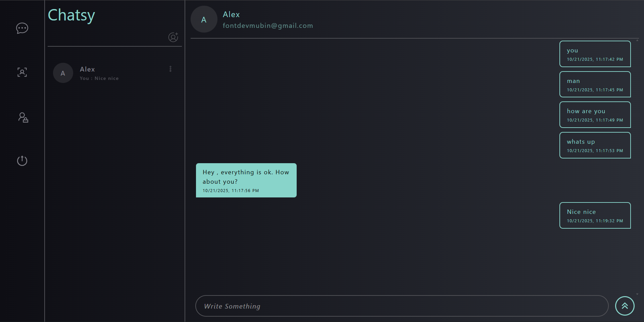
Task: Click the power logout icon
Action: [22, 160]
